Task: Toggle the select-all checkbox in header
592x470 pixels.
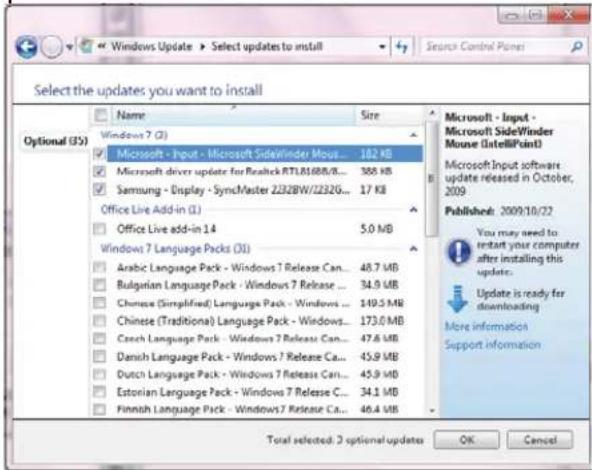Action: (x=101, y=115)
